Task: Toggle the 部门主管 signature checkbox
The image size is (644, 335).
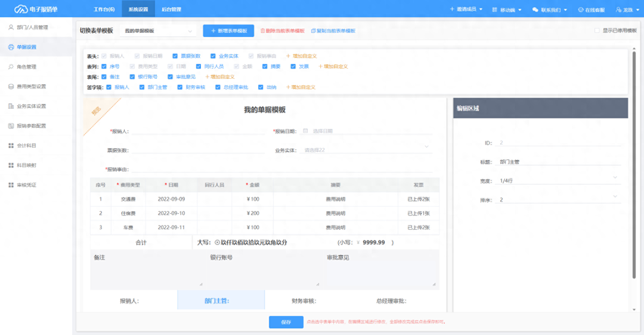Action: (x=142, y=87)
